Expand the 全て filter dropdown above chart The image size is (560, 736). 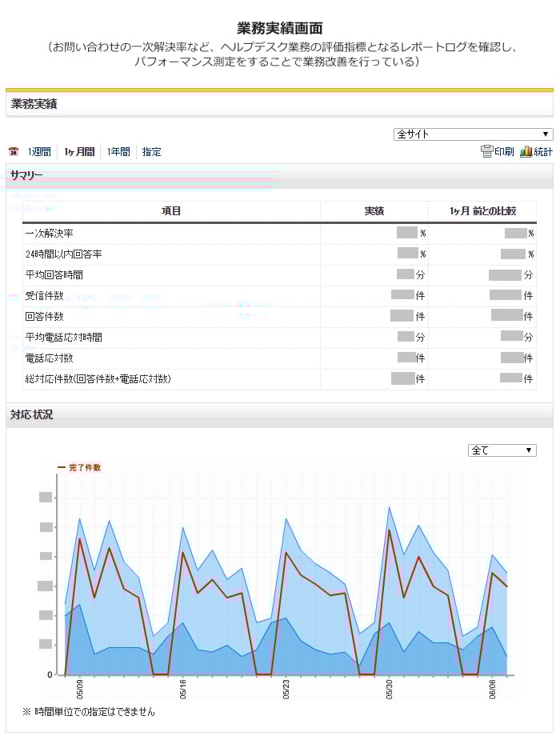[502, 450]
